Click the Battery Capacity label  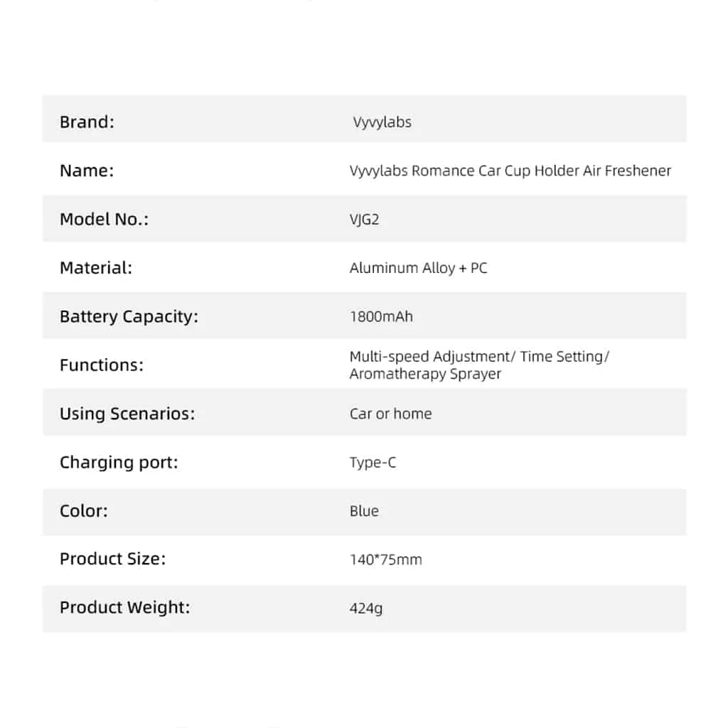[129, 316]
